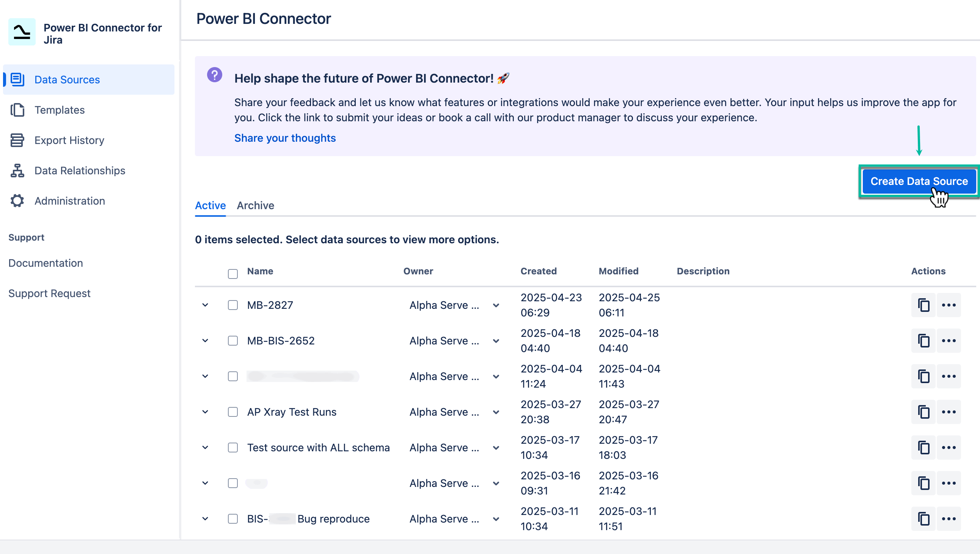Image resolution: width=980 pixels, height=554 pixels.
Task: Open Administration using the gear icon
Action: pos(17,200)
